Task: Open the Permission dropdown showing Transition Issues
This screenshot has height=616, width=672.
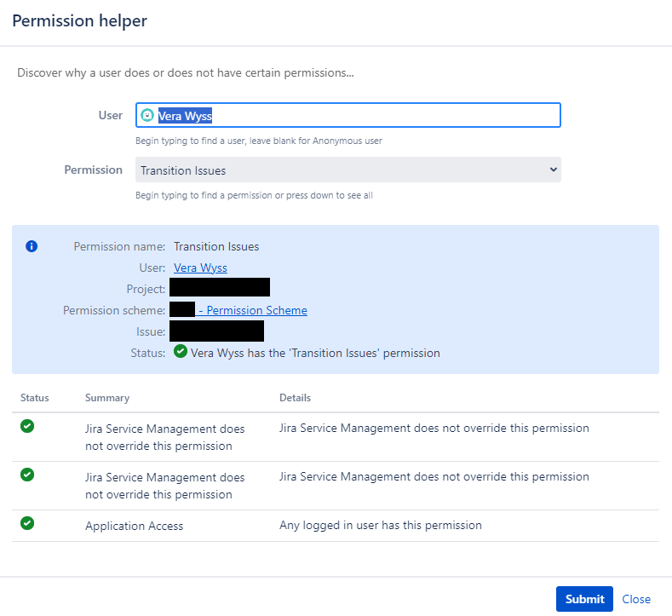Action: (348, 170)
